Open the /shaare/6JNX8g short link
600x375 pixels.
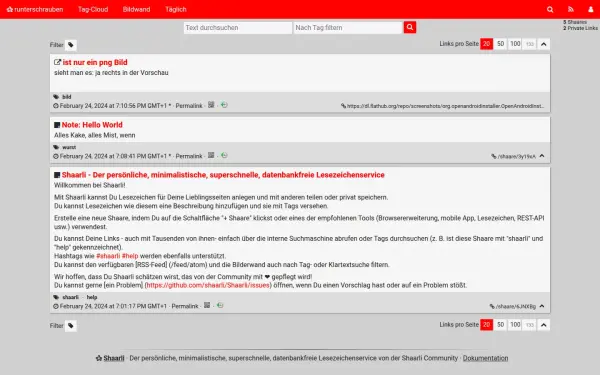pos(516,307)
